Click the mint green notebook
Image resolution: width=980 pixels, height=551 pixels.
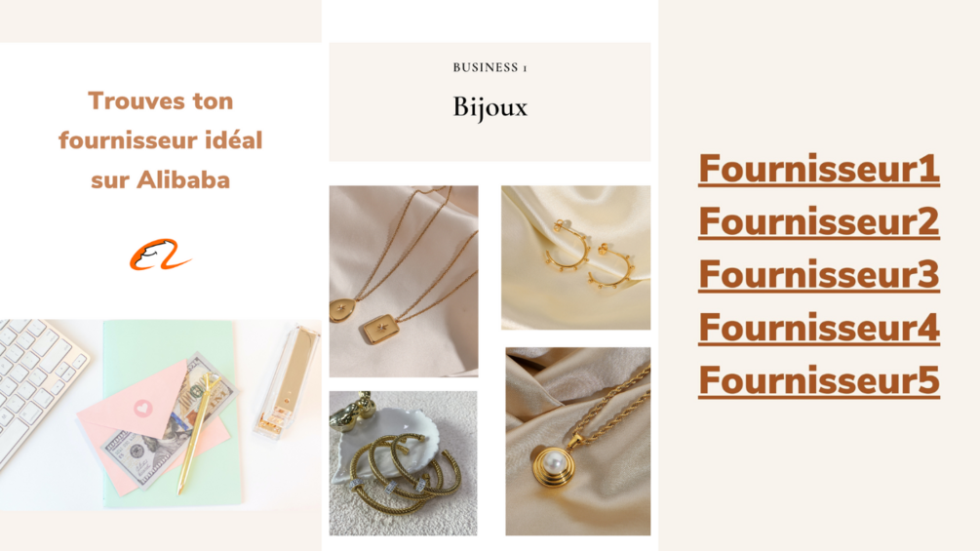point(170,413)
